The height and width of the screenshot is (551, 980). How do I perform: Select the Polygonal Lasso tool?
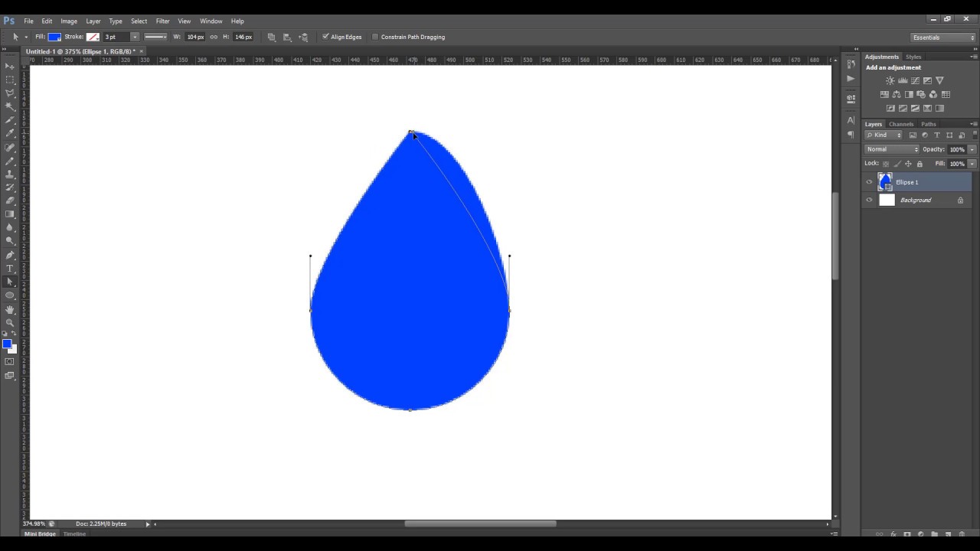(10, 93)
